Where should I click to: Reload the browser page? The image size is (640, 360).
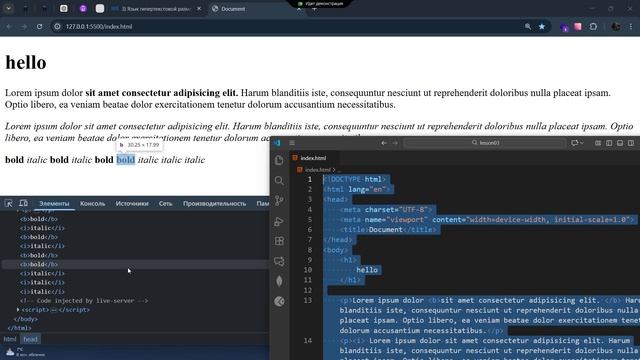39,27
